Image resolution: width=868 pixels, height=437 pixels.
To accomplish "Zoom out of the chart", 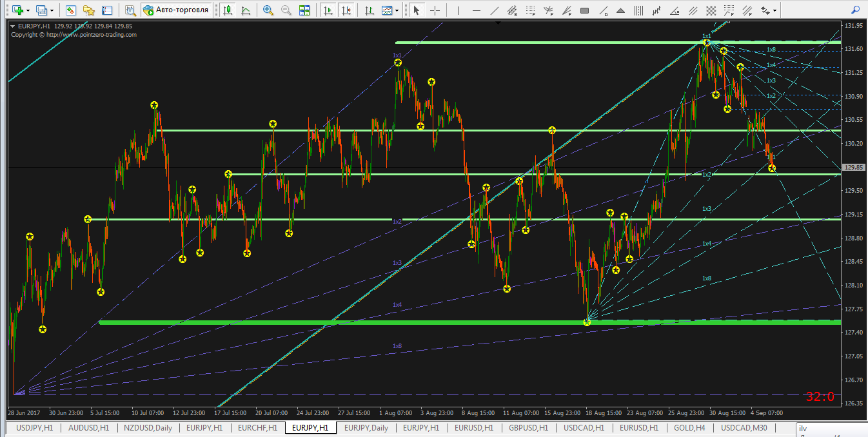I will tap(286, 10).
